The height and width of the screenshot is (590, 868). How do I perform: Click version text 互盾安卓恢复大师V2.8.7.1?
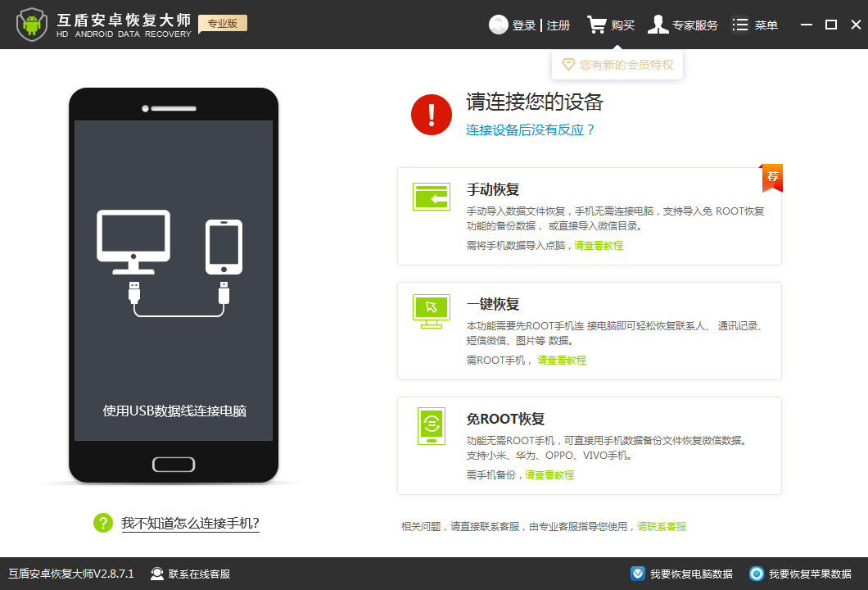[71, 574]
